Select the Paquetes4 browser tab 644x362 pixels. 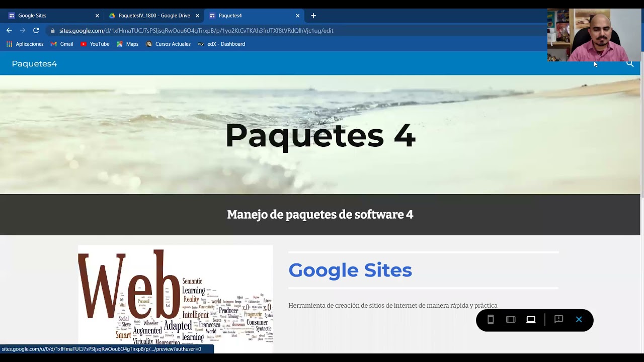coord(254,16)
